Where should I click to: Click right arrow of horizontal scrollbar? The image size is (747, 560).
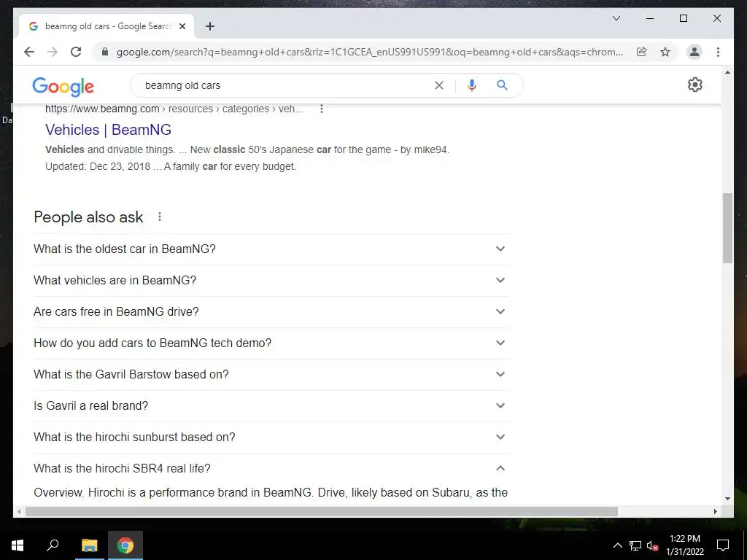[x=715, y=511]
